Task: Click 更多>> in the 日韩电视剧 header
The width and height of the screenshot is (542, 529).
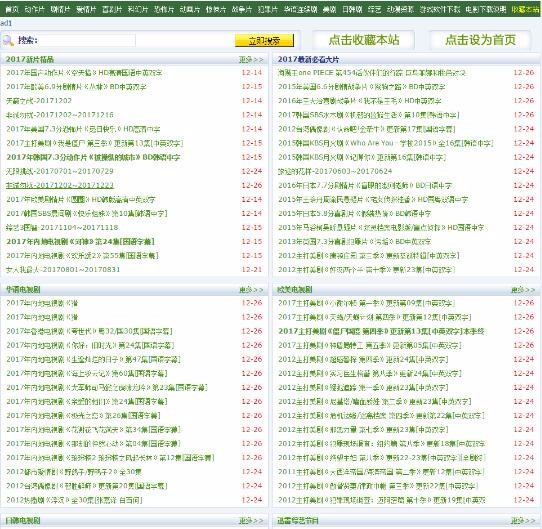Action: 251,520
